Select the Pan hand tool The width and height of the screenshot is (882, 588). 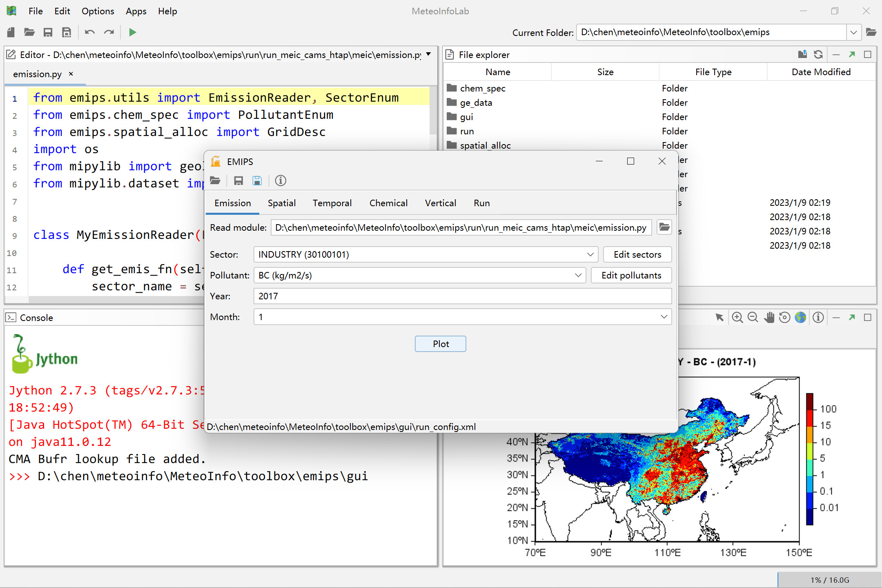(x=769, y=317)
